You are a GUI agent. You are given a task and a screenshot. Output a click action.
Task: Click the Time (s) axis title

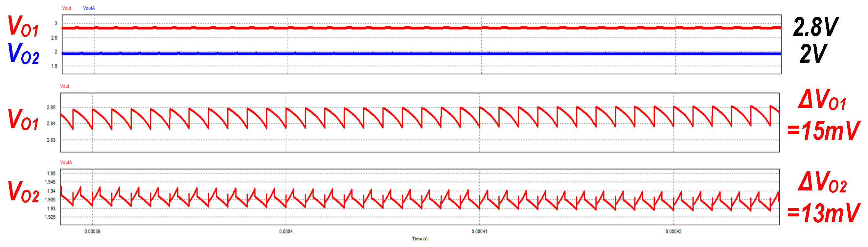coord(420,239)
